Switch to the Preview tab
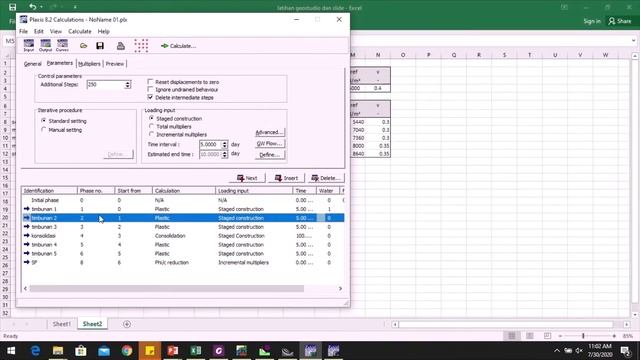The height and width of the screenshot is (360, 640). click(x=115, y=64)
